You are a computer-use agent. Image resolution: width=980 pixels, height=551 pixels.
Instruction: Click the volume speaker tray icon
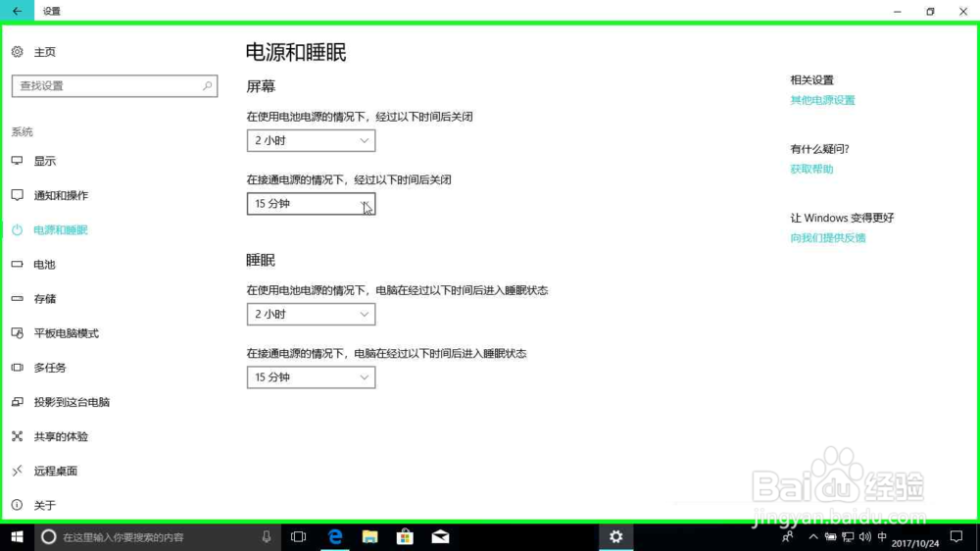coord(865,536)
